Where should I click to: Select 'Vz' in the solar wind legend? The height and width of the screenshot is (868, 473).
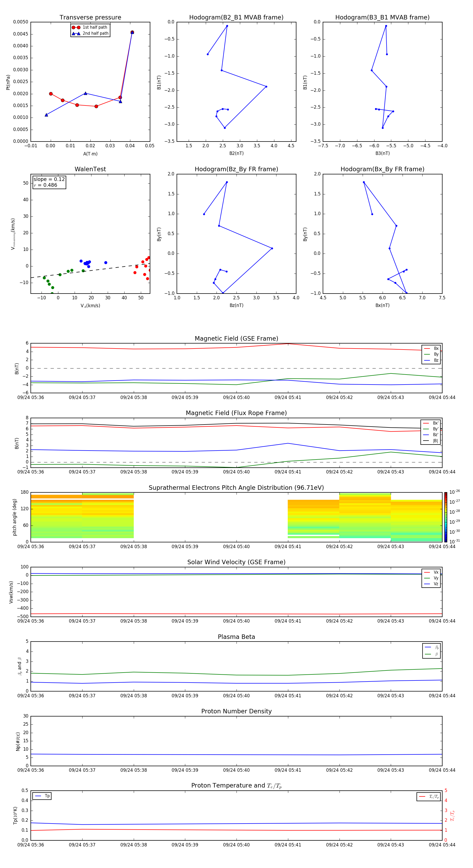431,584
